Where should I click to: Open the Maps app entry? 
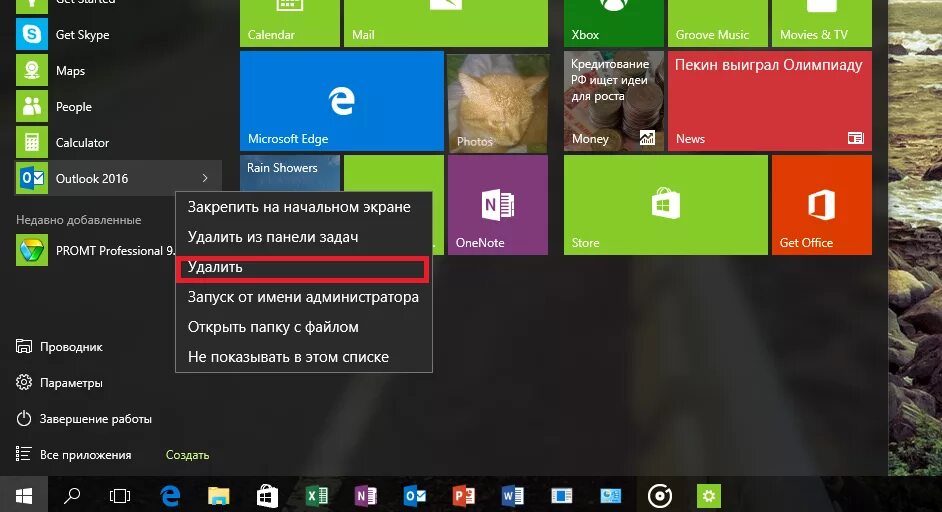(x=118, y=71)
